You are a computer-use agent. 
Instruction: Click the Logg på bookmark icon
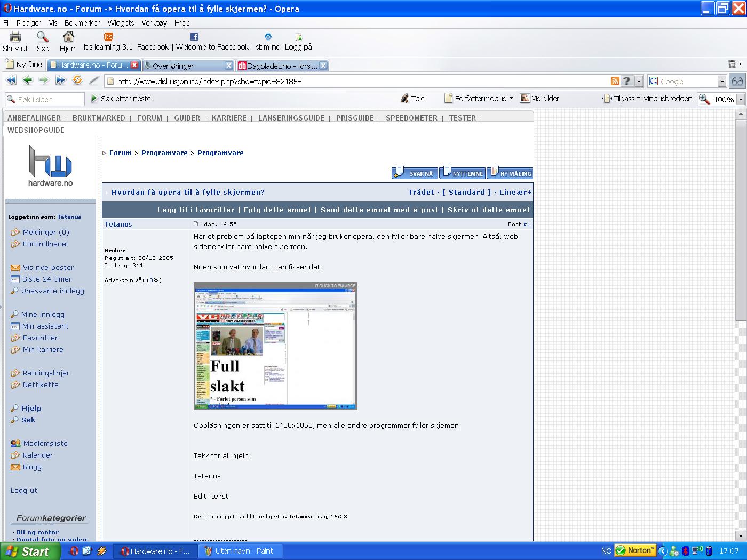click(298, 37)
